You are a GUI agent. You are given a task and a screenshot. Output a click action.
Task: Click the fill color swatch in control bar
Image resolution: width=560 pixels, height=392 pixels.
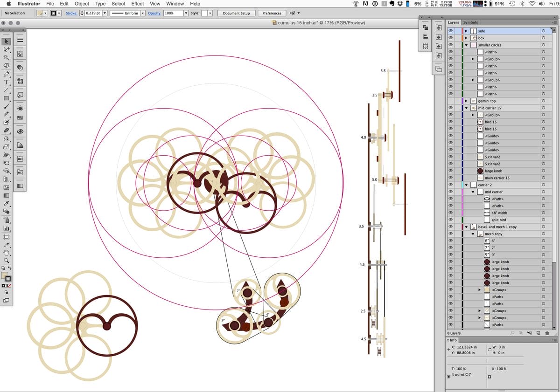tap(41, 13)
